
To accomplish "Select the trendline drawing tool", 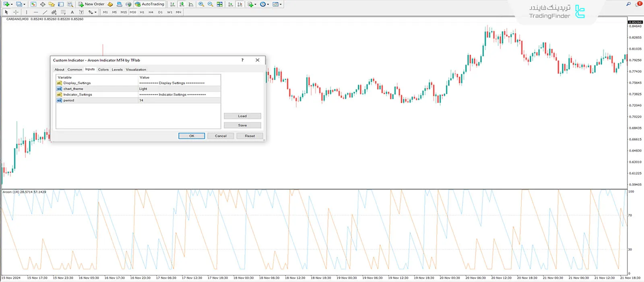I will tap(45, 12).
